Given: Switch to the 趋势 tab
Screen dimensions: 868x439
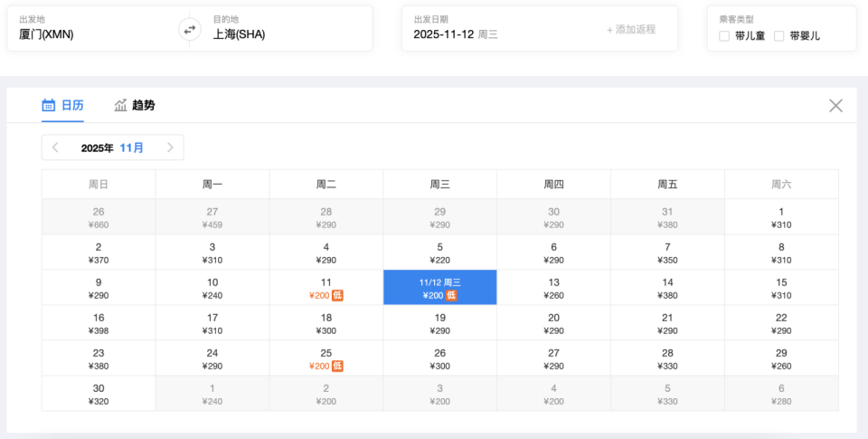Looking at the screenshot, I should coord(143,105).
